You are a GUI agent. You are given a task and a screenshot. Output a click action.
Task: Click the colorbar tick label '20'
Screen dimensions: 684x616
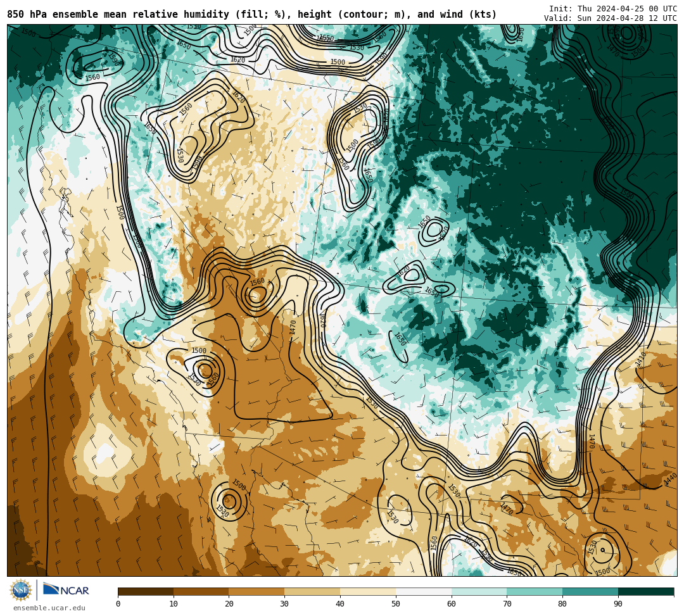[229, 604]
